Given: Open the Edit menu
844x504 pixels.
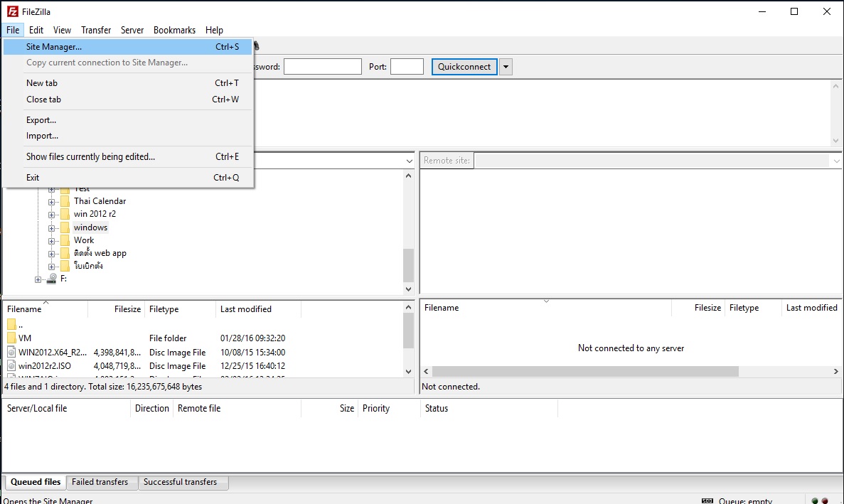Looking at the screenshot, I should click(36, 30).
